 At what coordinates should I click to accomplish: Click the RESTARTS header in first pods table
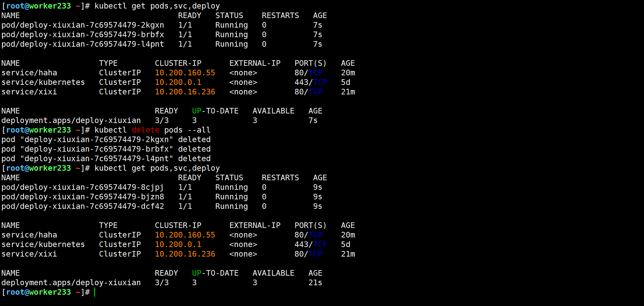280,15
